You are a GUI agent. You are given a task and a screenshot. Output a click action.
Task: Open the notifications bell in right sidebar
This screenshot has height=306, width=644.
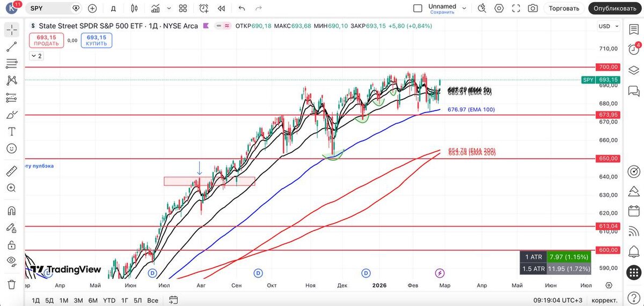[634, 252]
